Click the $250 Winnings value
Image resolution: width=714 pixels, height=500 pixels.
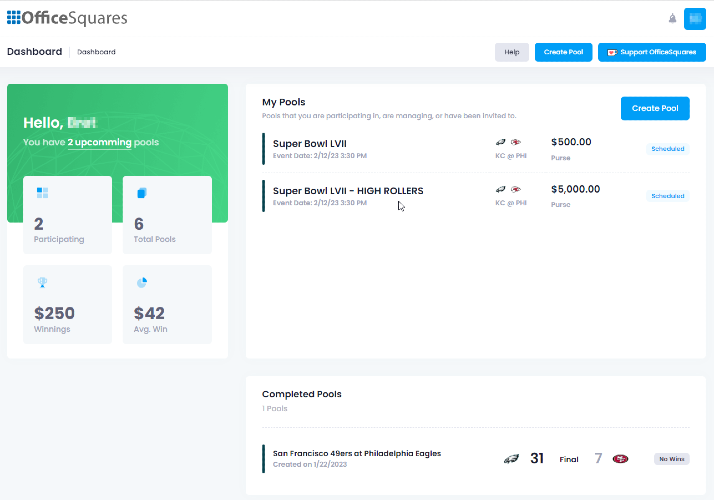point(54,313)
